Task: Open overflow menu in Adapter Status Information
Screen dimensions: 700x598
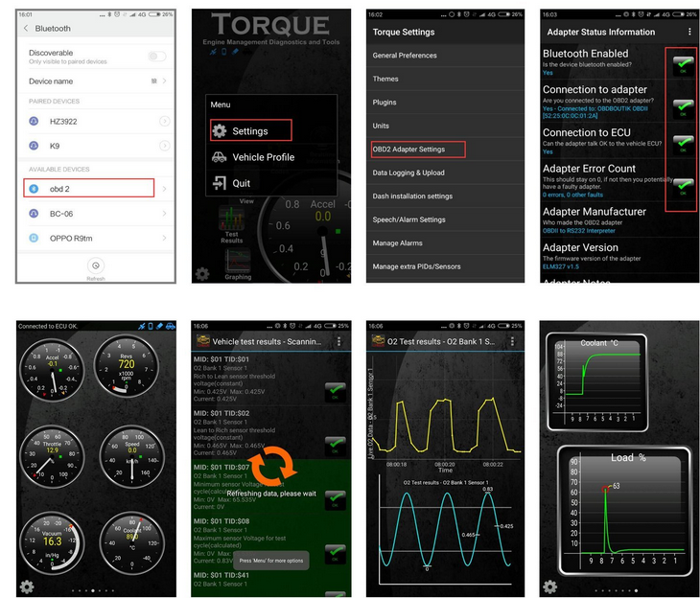Action: [x=689, y=32]
